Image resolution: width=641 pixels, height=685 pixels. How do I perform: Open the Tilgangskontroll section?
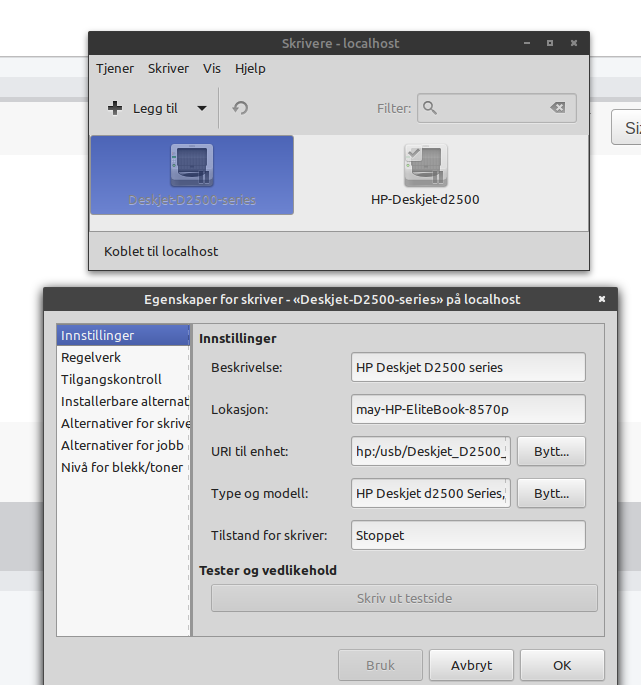[x=123, y=379]
